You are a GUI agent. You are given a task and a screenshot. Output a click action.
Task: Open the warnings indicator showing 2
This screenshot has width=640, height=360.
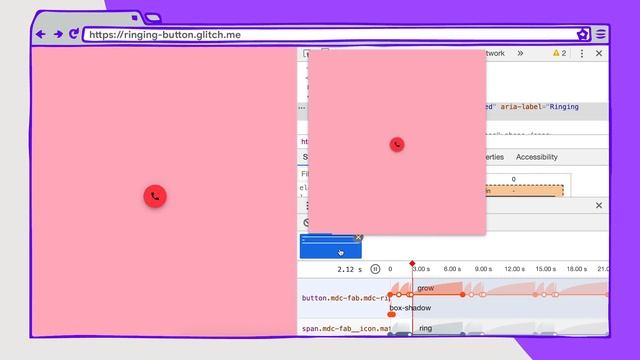[559, 53]
